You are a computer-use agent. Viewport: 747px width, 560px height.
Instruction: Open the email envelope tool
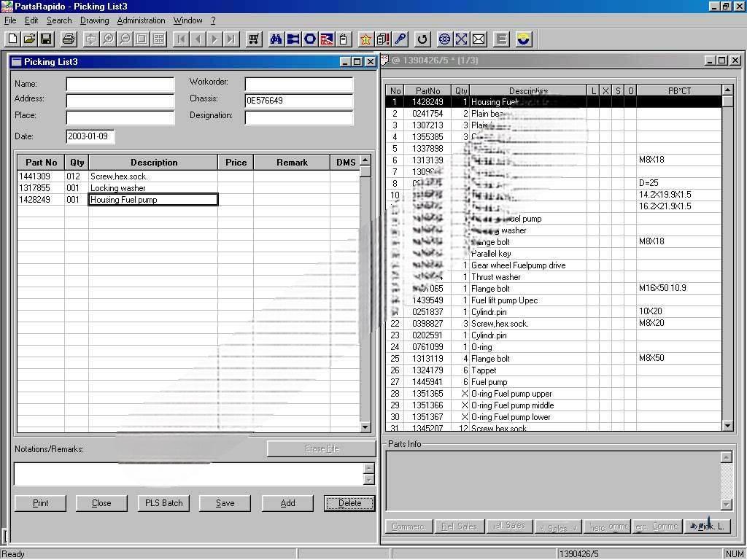479,39
